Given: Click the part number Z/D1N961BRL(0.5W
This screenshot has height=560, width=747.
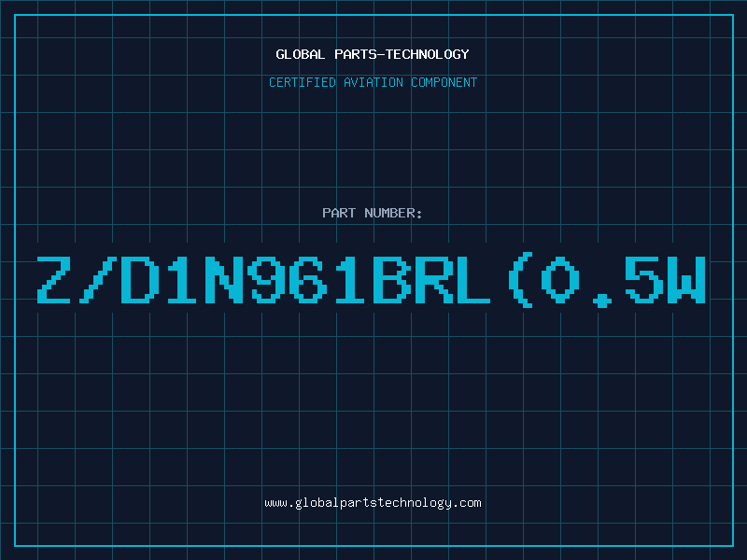Looking at the screenshot, I should tap(371, 280).
